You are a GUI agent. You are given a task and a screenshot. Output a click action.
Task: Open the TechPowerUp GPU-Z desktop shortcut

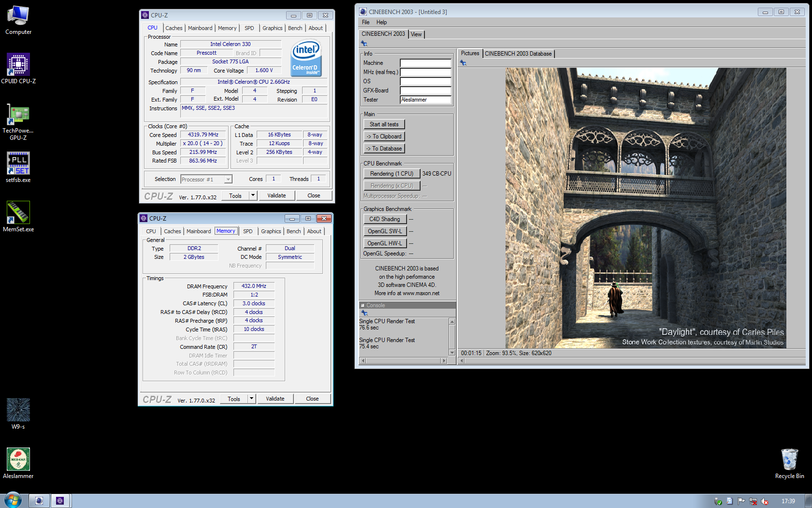tap(18, 122)
